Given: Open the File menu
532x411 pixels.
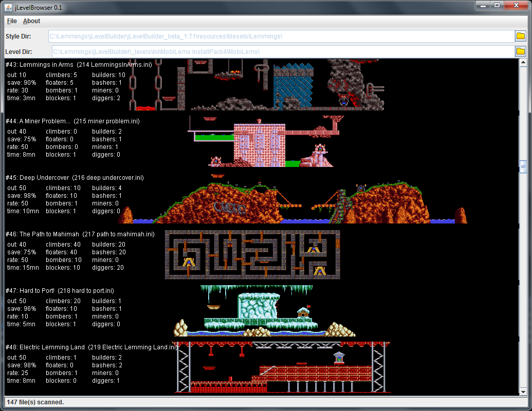Looking at the screenshot, I should coord(12,21).
